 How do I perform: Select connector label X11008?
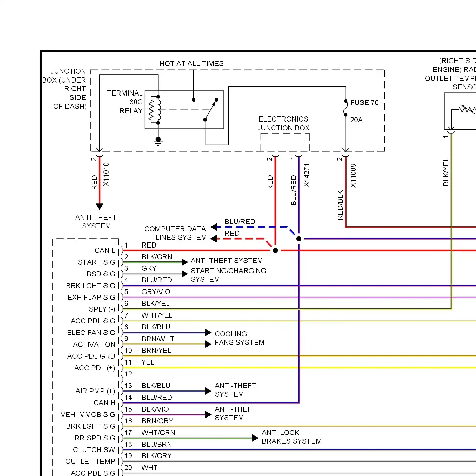coord(353,175)
